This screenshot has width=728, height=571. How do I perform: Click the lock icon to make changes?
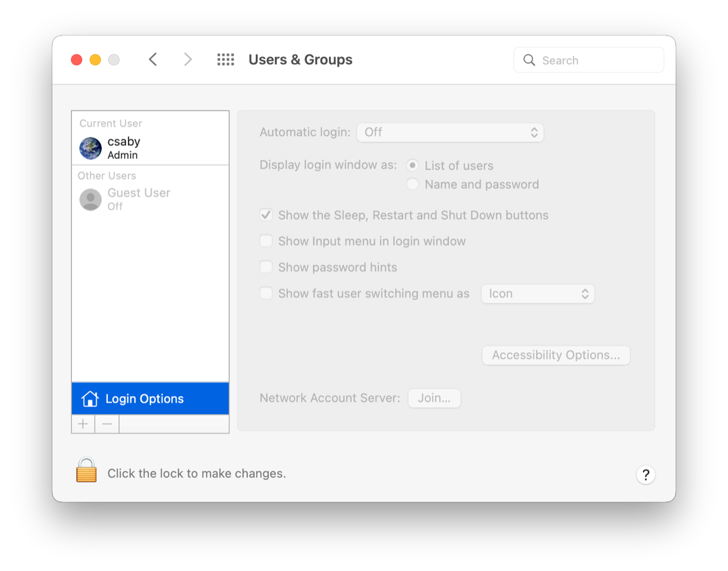click(x=86, y=470)
